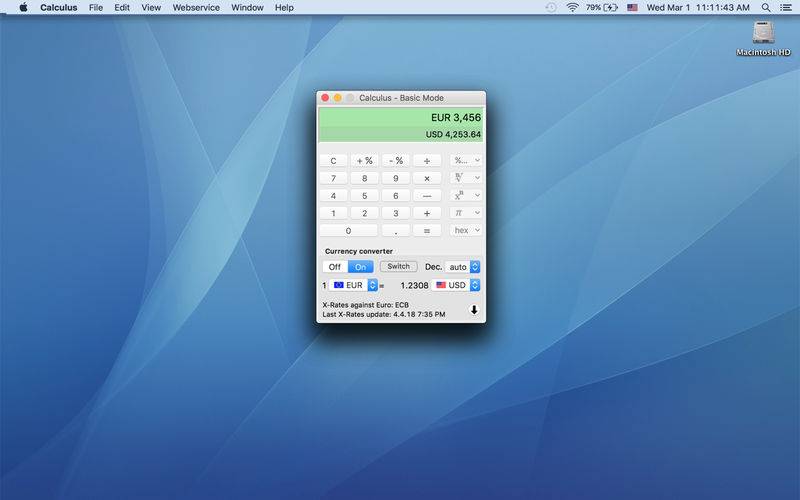Click the US flag input source icon
Image resolution: width=800 pixels, height=500 pixels.
pyautogui.click(x=632, y=8)
